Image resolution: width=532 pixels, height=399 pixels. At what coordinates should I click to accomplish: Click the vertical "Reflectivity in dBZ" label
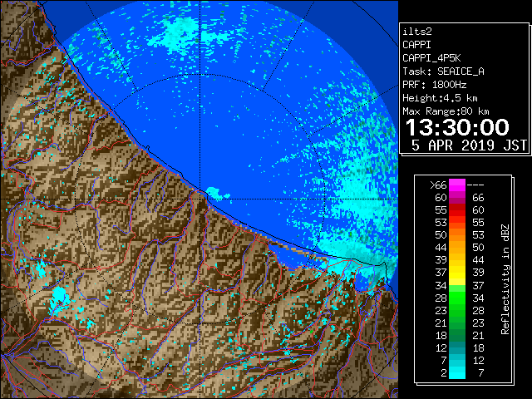(x=505, y=279)
